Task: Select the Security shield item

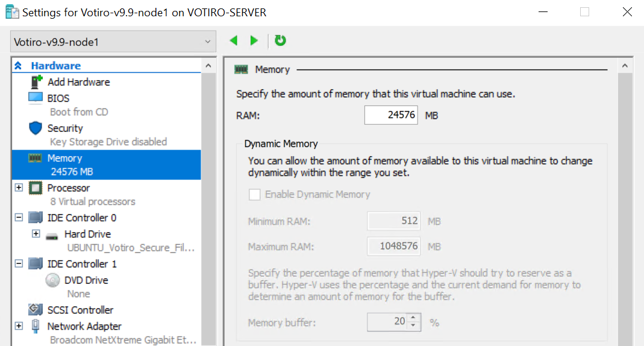Action: (65, 128)
